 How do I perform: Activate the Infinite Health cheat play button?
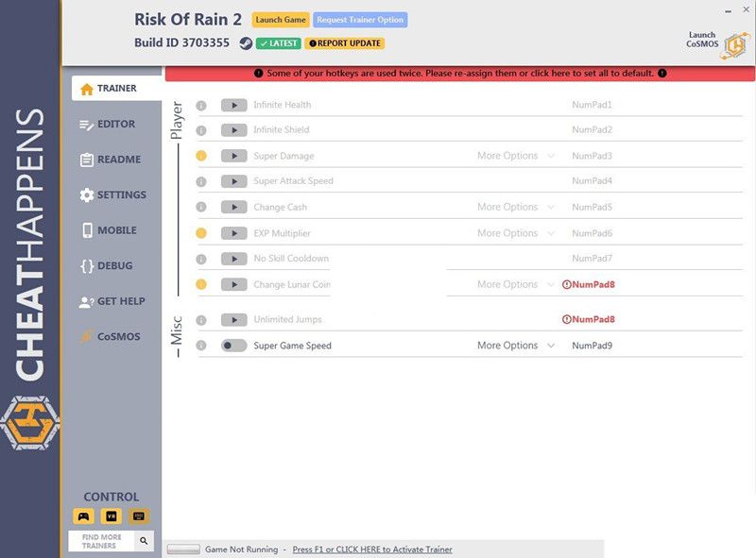[233, 105]
